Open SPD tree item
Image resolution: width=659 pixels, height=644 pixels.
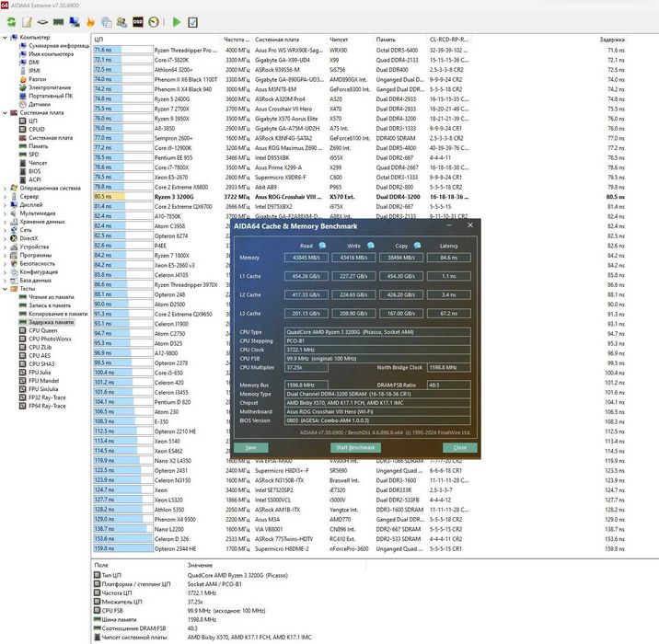(x=34, y=155)
